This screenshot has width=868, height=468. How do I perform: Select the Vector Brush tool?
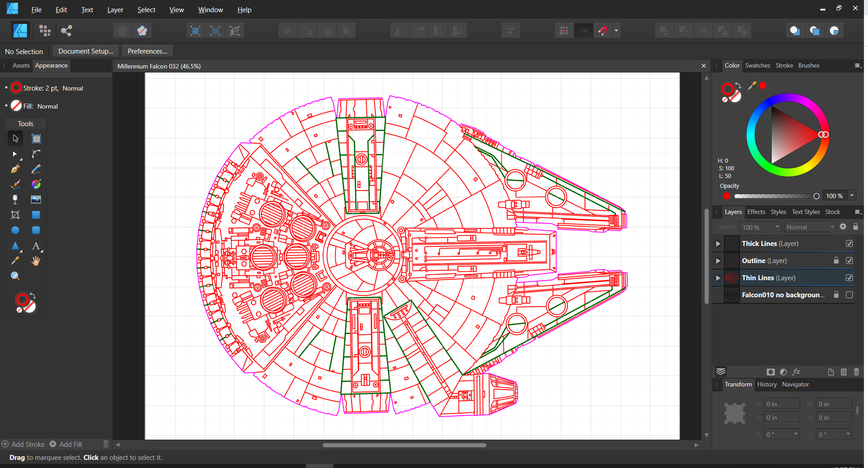coord(15,184)
